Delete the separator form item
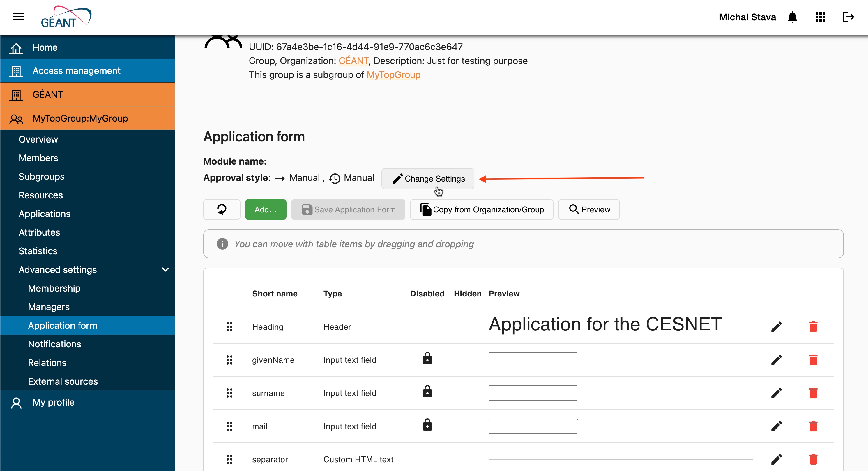The image size is (868, 471). 813,459
